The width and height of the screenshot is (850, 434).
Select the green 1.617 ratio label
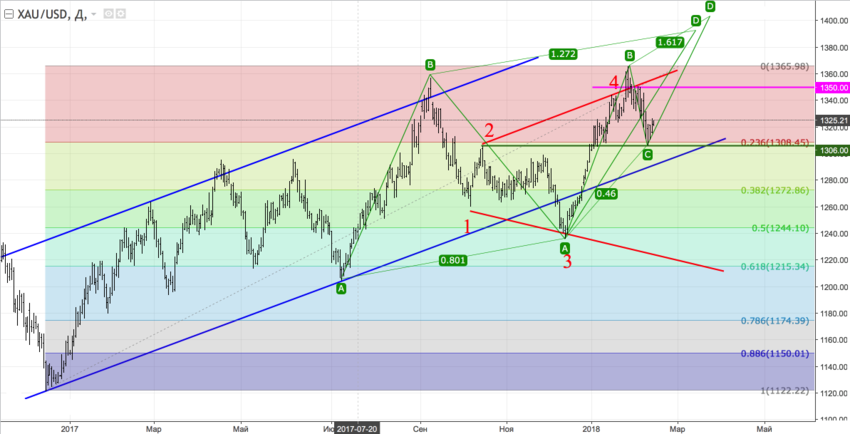pyautogui.click(x=670, y=42)
